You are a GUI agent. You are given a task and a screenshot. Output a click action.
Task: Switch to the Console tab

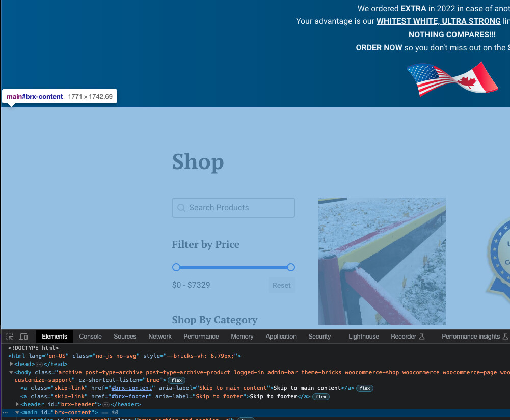[90, 337]
